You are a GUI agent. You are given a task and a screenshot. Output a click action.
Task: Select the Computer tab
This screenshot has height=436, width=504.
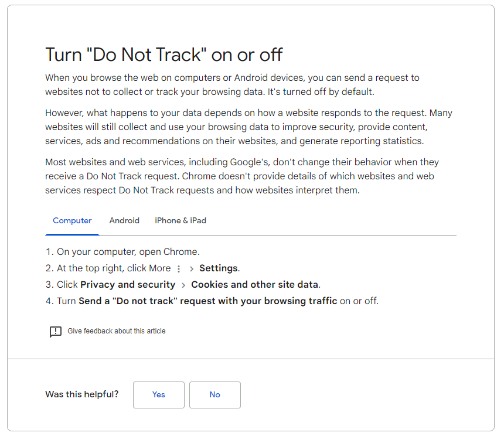pos(72,221)
